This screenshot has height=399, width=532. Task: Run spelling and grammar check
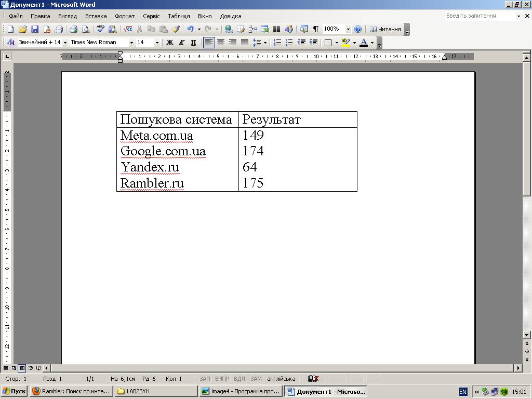[x=100, y=29]
